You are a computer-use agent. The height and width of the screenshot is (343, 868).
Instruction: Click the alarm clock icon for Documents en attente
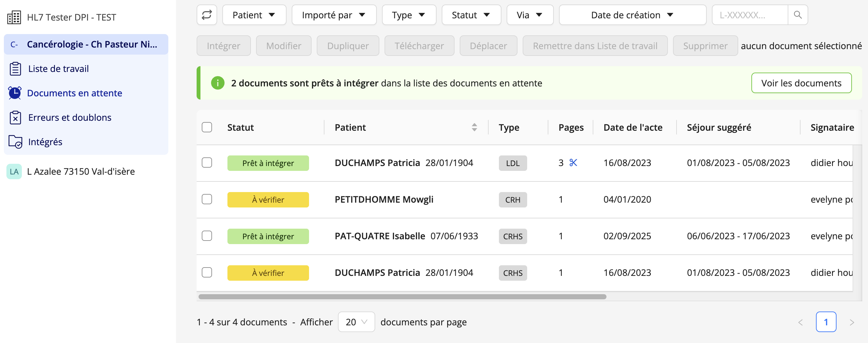coord(15,93)
